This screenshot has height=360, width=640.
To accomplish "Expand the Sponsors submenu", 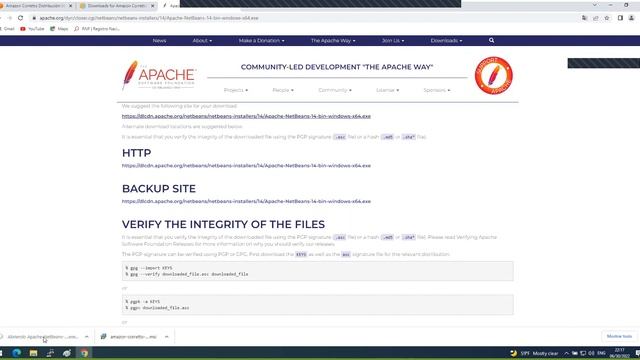I will point(437,90).
